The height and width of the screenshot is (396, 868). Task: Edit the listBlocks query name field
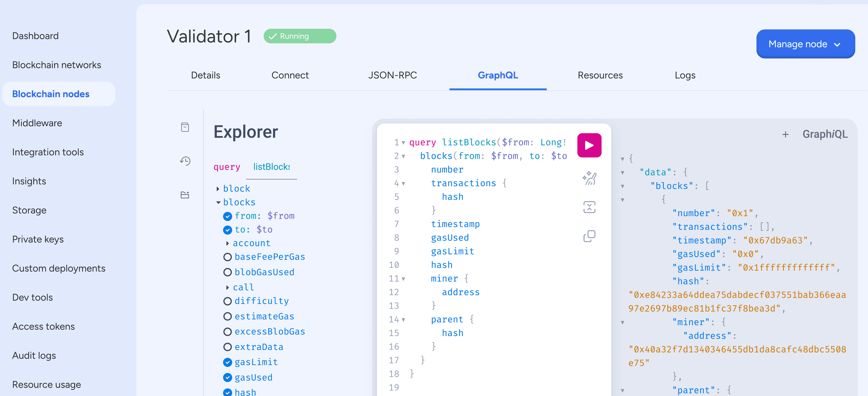(x=271, y=167)
